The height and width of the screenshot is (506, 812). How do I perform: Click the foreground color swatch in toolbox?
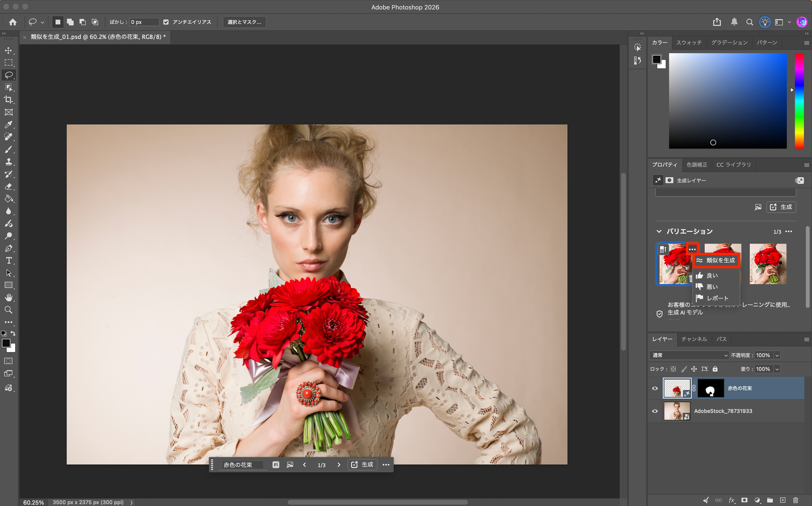6,343
